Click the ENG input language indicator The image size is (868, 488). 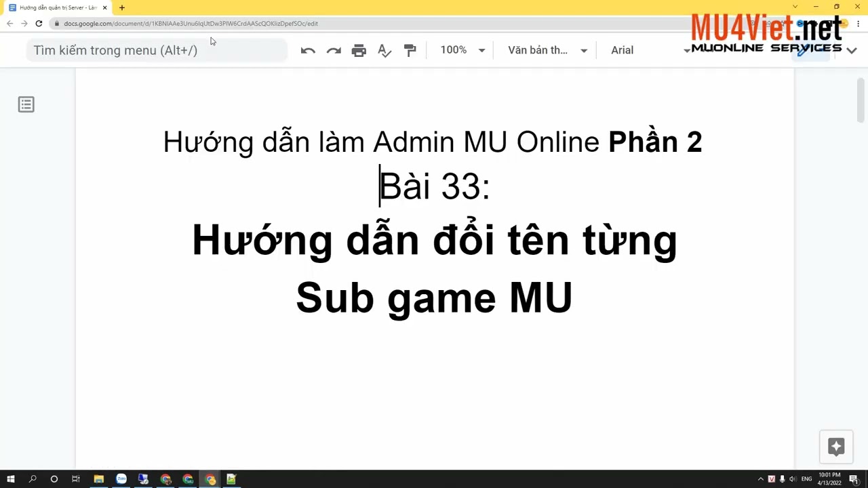(x=806, y=479)
